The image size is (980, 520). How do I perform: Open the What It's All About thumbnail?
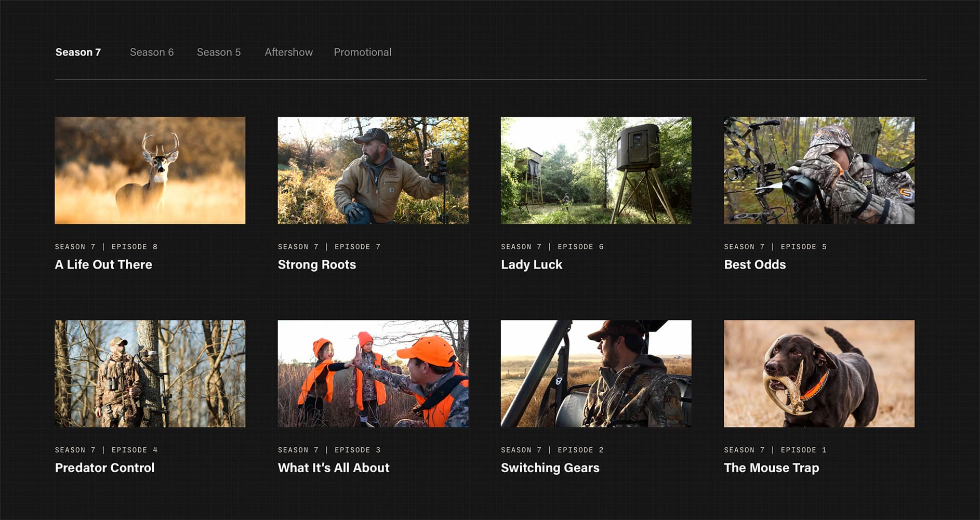(x=373, y=374)
